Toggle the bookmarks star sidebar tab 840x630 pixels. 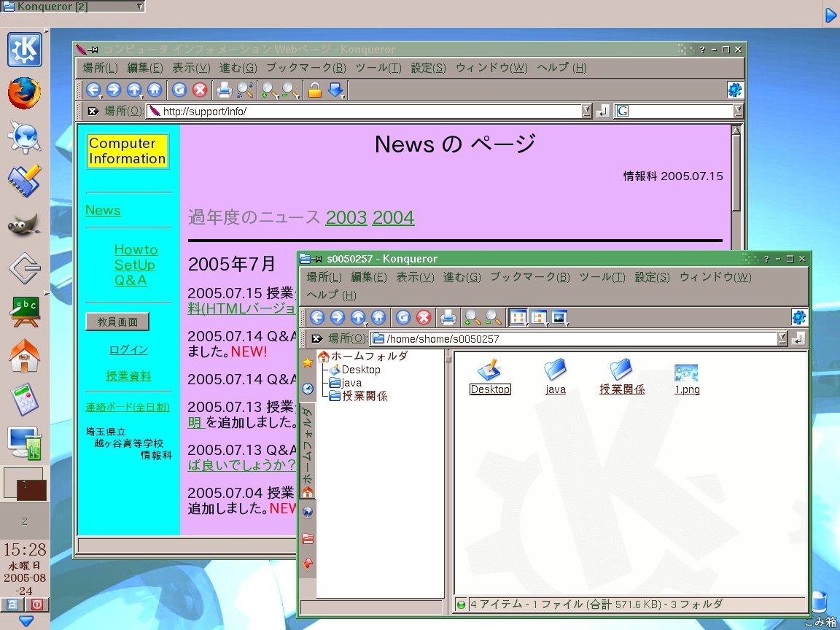coord(308,362)
